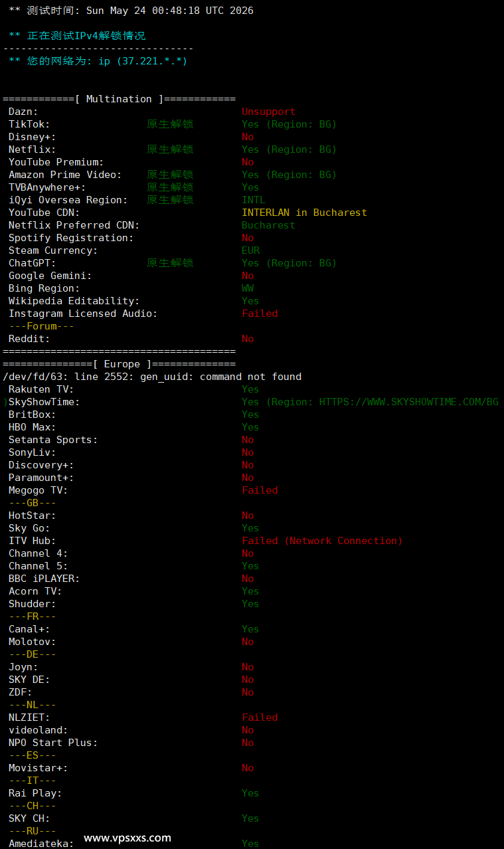504x849 pixels.
Task: Select the 'BritBox:' label
Action: [x=33, y=415]
